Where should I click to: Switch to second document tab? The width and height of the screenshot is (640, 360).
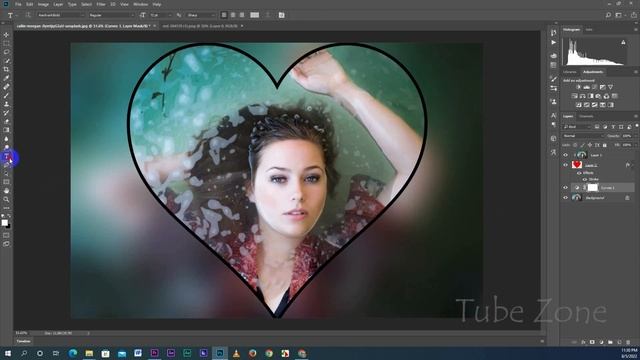pyautogui.click(x=201, y=26)
